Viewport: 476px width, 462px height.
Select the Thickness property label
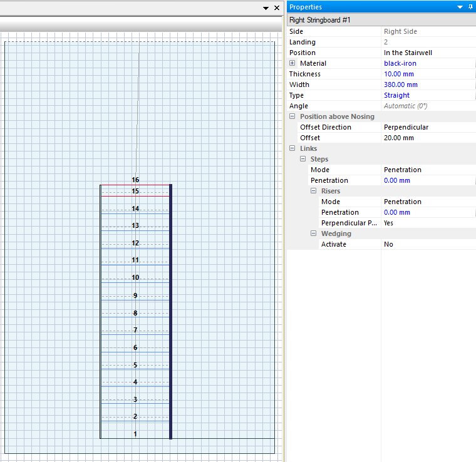tap(305, 74)
